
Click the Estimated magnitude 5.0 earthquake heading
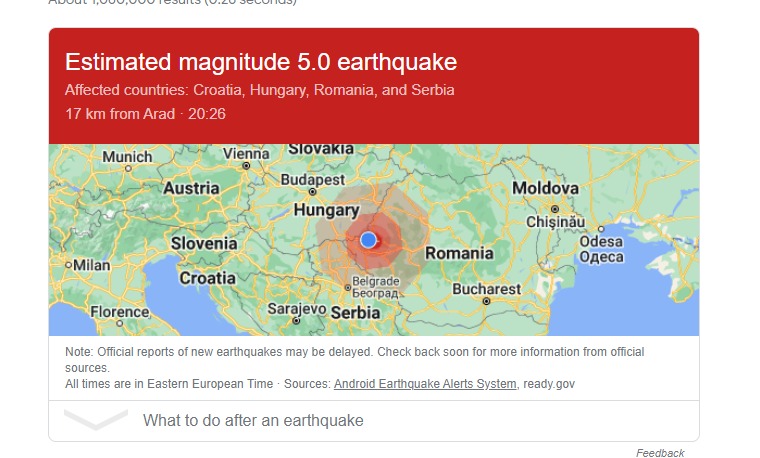[x=261, y=62]
